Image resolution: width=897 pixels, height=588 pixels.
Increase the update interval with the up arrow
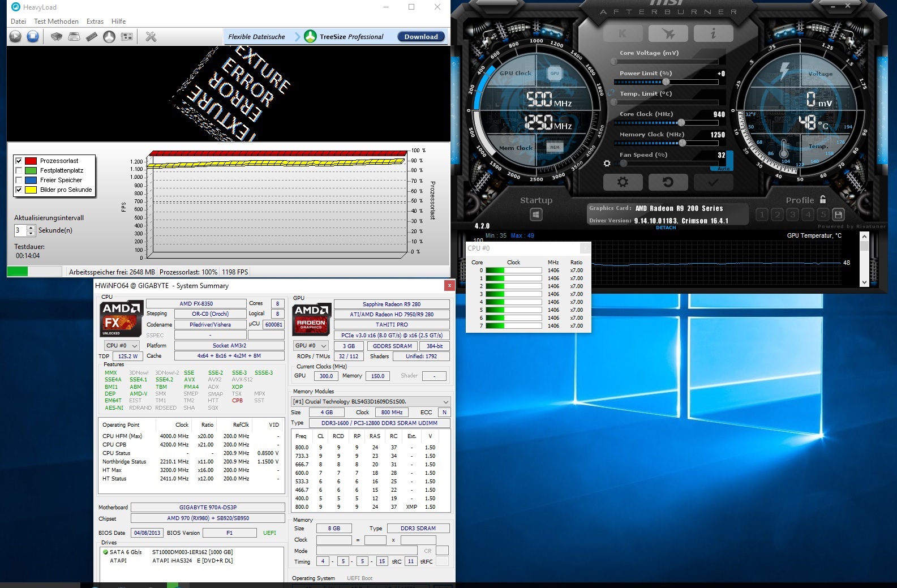(31, 228)
